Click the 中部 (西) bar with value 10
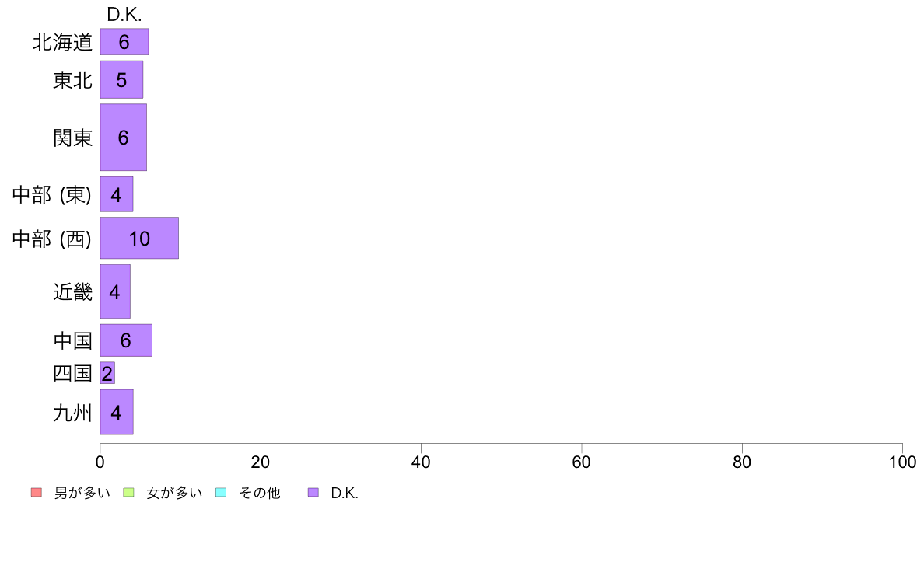Viewport: 924px width, 572px height. click(139, 238)
